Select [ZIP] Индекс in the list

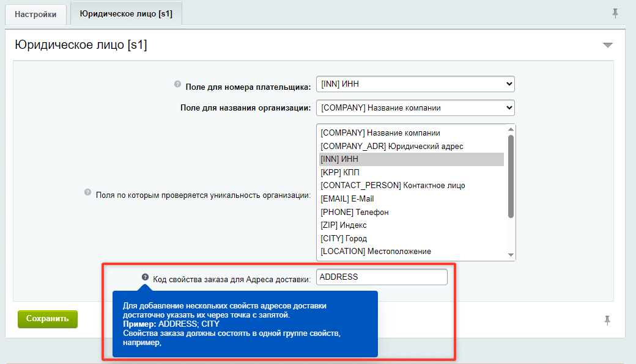[412, 225]
